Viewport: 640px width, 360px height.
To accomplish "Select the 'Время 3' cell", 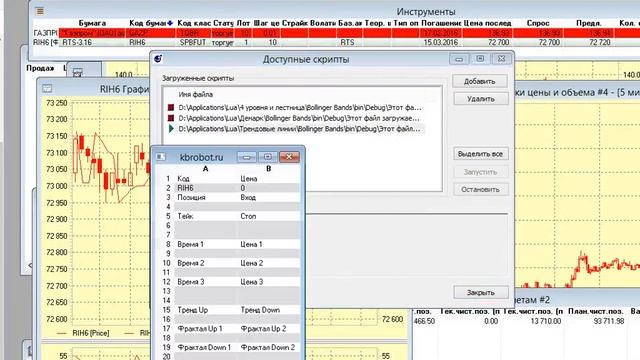I will [x=206, y=282].
